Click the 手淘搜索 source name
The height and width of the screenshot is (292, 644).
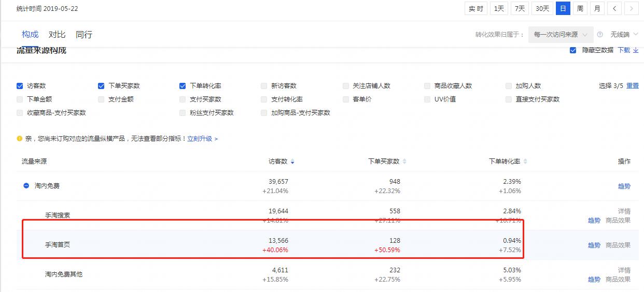pyautogui.click(x=58, y=215)
